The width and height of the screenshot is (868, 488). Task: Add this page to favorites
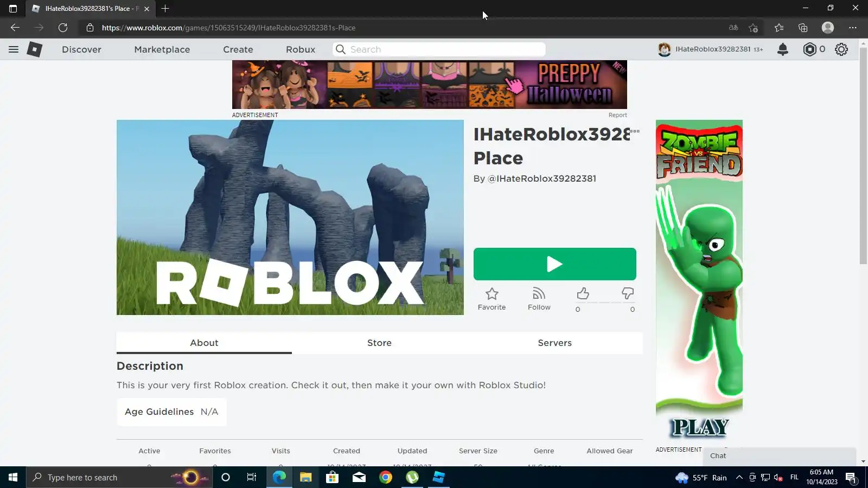point(753,28)
